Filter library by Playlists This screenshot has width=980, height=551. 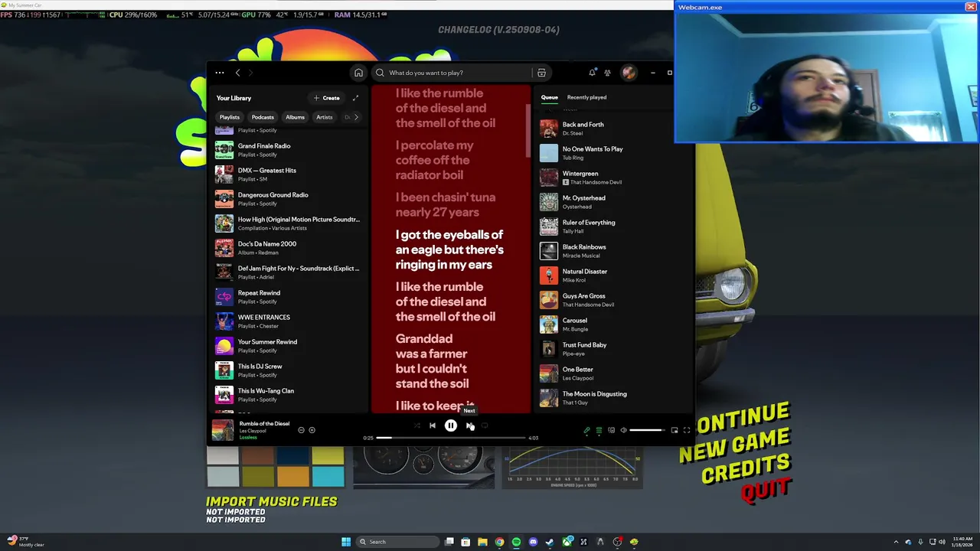230,117
